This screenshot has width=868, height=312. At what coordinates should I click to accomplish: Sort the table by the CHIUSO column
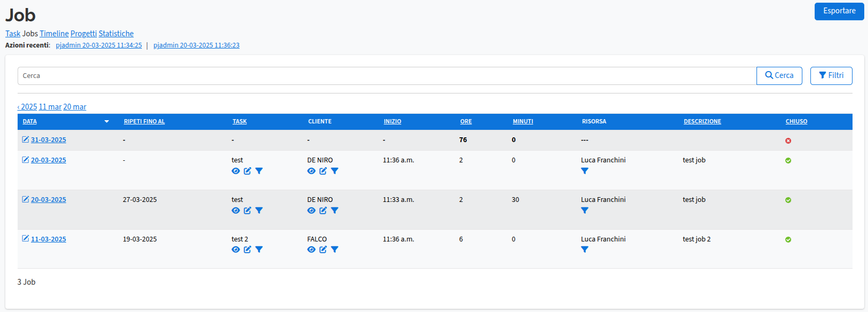tap(796, 122)
